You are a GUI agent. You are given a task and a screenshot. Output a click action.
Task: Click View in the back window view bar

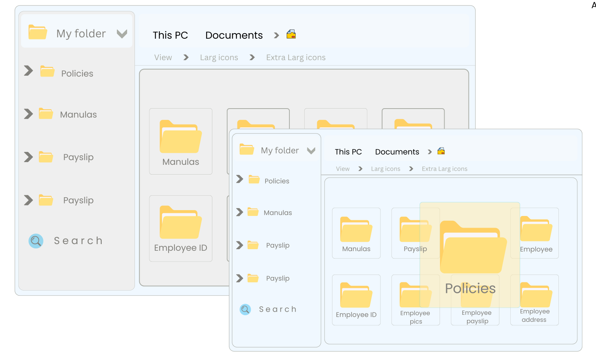(163, 57)
